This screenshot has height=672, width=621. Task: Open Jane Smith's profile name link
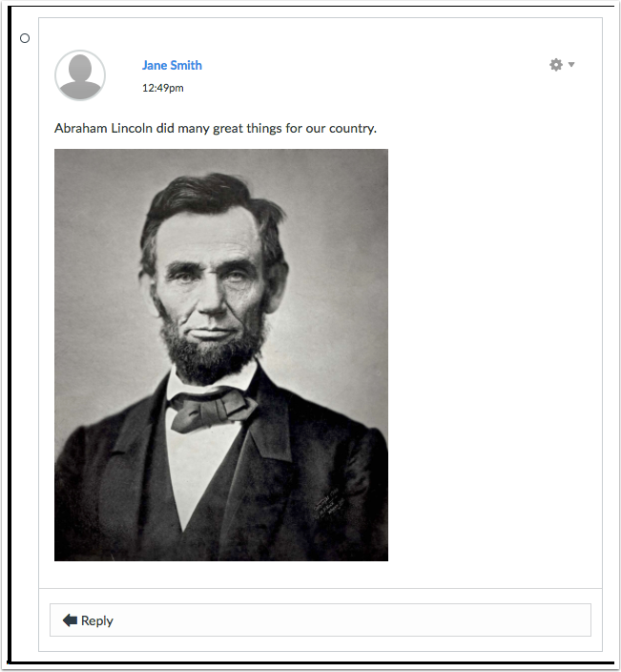click(x=172, y=65)
